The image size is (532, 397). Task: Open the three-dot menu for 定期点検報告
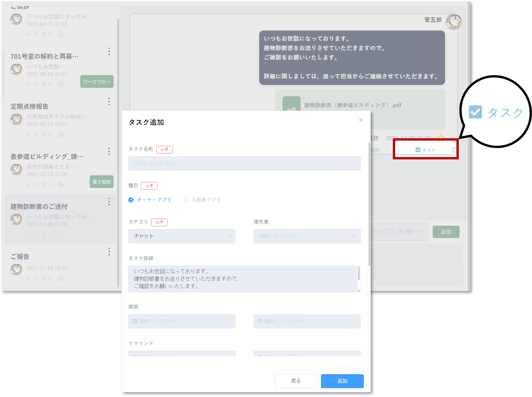109,101
